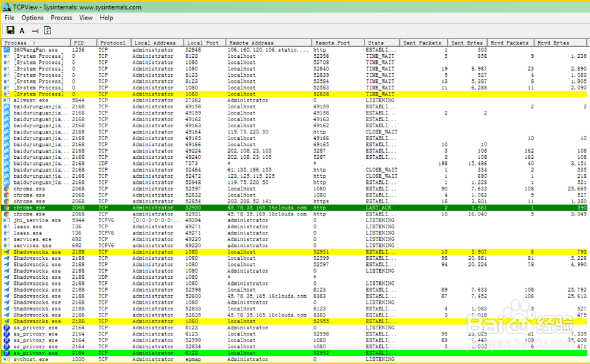The width and height of the screenshot is (590, 364).
Task: Toggle the Show Unconnected Endpoints toolbar icon
Action: tap(35, 31)
